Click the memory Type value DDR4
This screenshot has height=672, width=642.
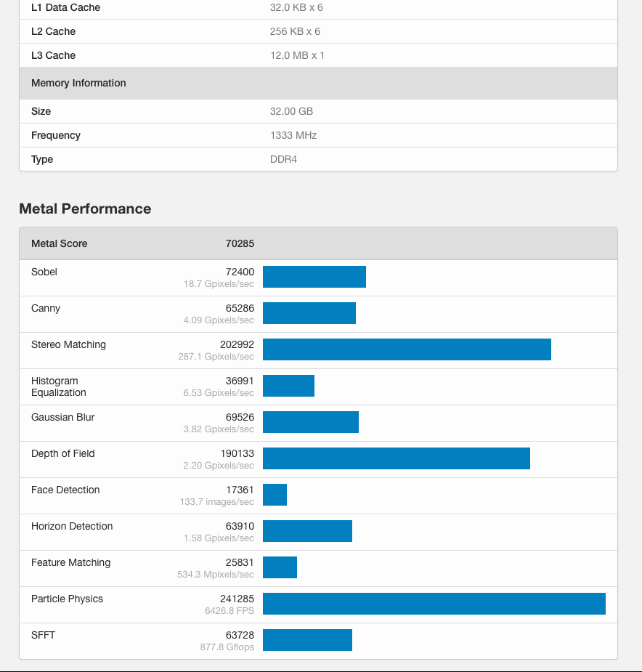pos(283,159)
